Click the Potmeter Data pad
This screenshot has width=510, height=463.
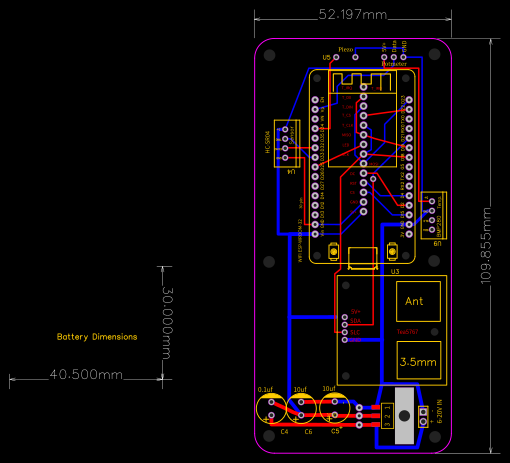pyautogui.click(x=394, y=57)
